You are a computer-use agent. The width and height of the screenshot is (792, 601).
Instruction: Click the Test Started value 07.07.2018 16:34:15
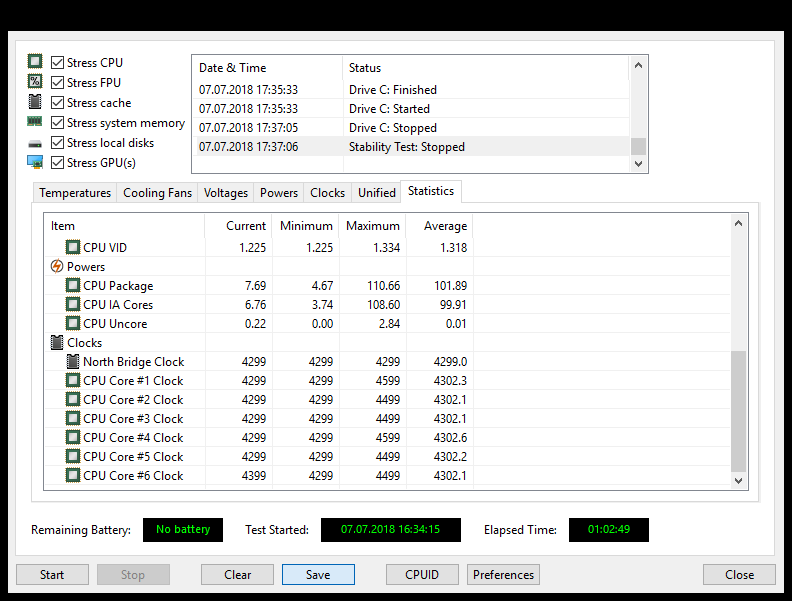tap(390, 530)
